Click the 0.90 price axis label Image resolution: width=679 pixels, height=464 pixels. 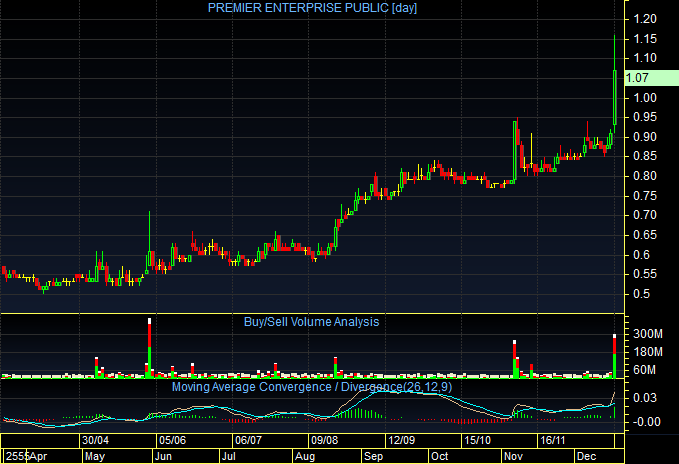(645, 137)
